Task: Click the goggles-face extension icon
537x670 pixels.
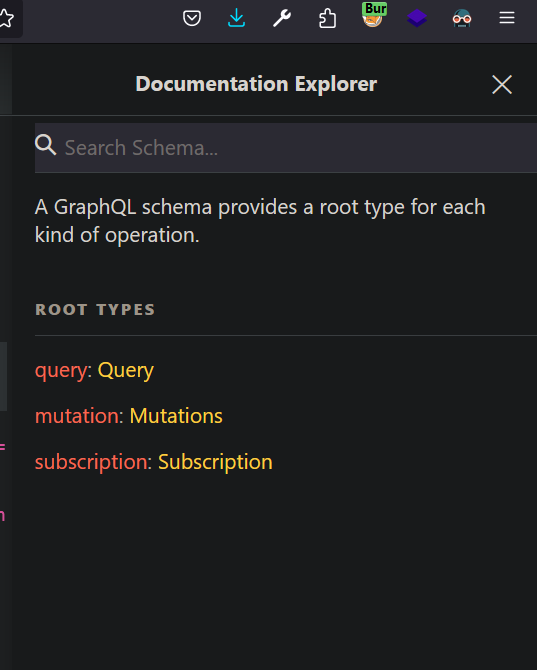Action: tap(462, 18)
